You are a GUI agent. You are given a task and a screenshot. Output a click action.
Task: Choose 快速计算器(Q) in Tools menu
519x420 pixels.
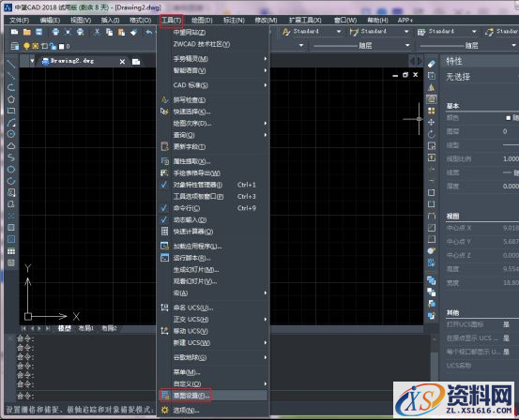[x=213, y=232]
